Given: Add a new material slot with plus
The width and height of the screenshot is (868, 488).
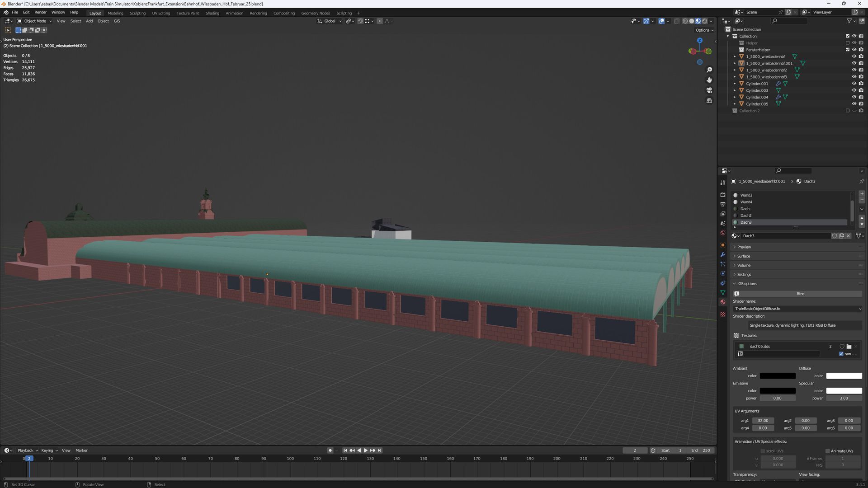Looking at the screenshot, I should (862, 193).
